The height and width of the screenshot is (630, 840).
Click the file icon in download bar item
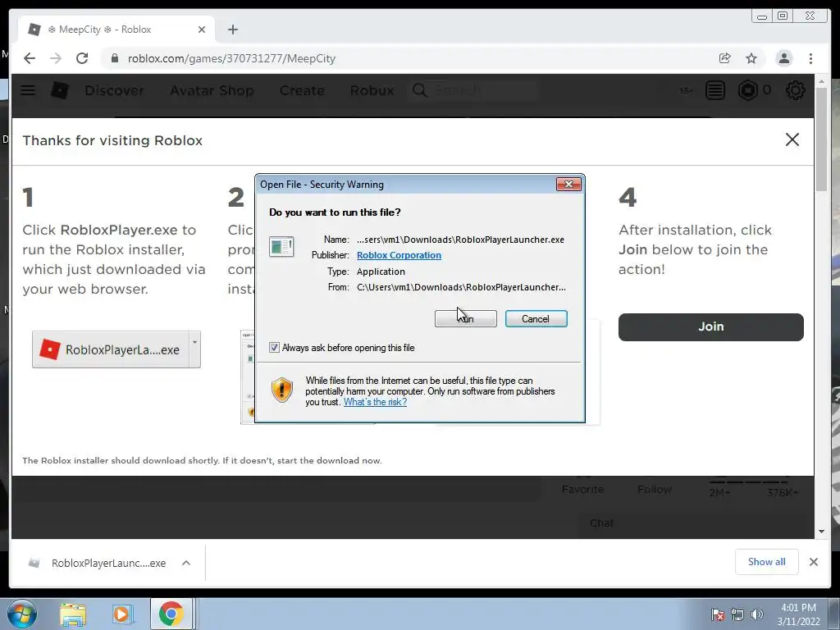(34, 563)
